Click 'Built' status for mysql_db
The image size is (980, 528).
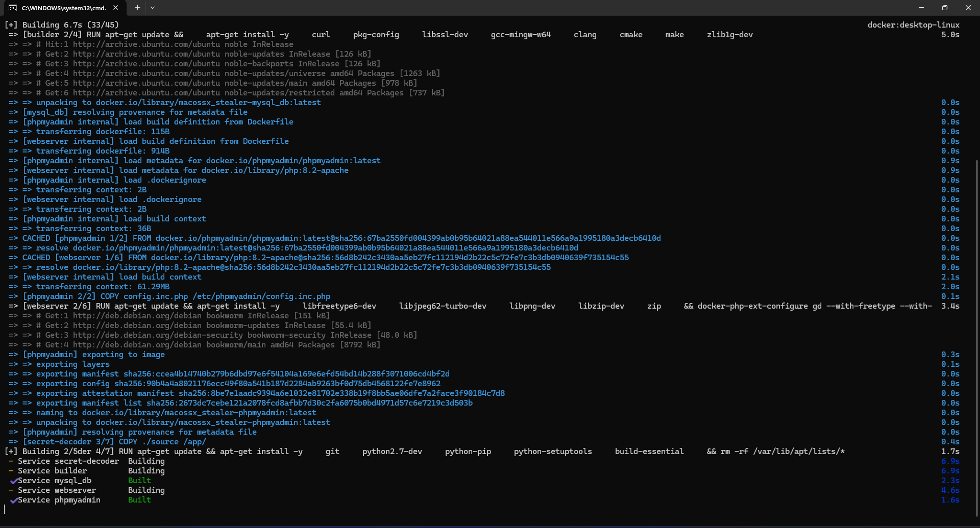(139, 481)
